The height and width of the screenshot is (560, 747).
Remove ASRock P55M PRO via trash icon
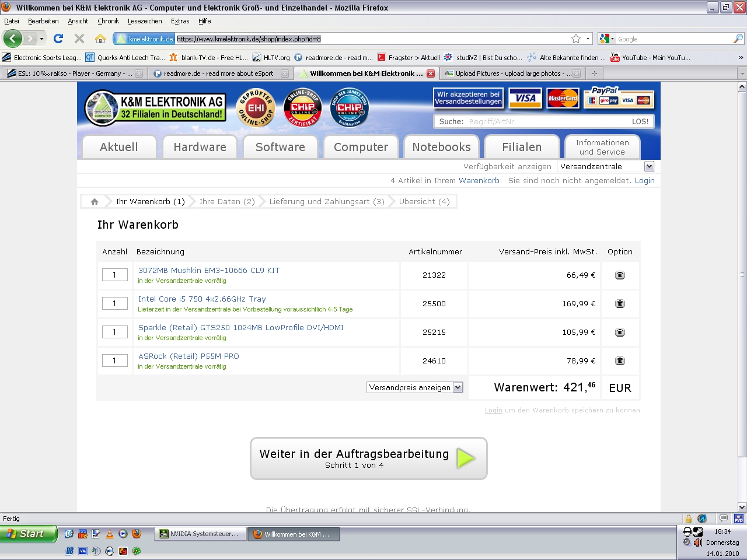point(620,360)
